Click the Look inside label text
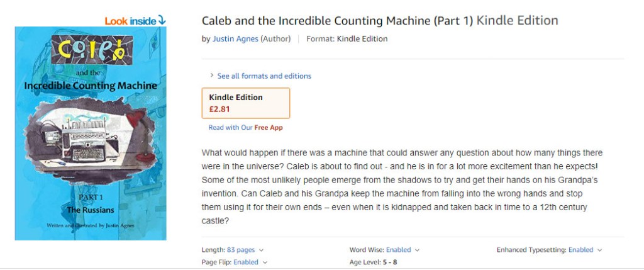This screenshot has height=270, width=644. click(130, 21)
